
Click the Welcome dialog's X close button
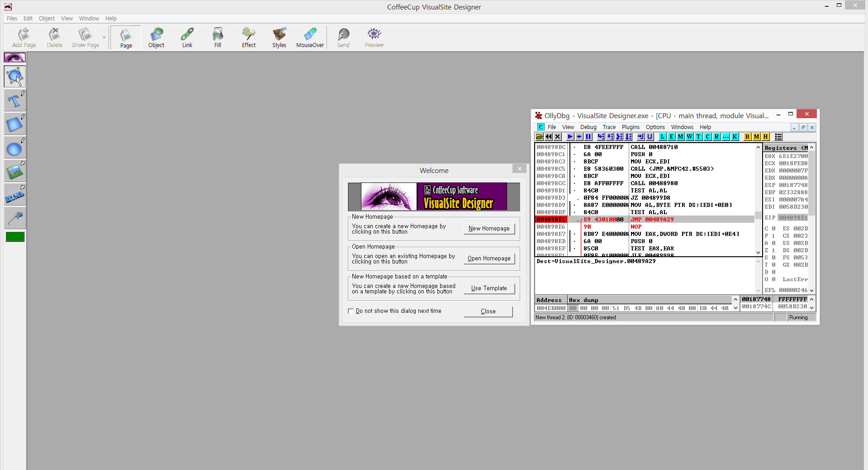click(x=520, y=168)
